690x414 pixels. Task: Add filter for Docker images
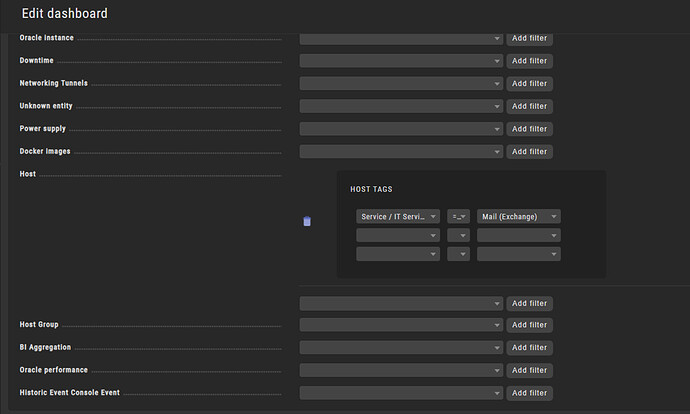tap(529, 152)
